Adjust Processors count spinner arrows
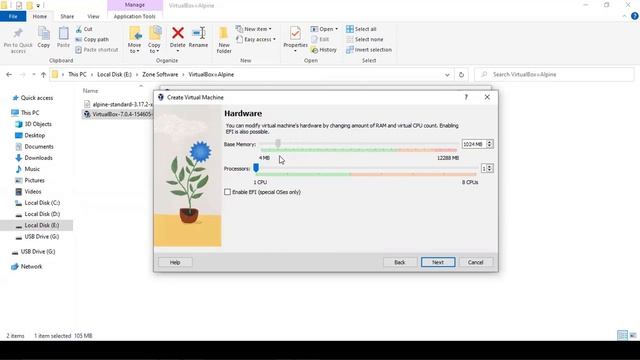640x360 pixels. 489,168
